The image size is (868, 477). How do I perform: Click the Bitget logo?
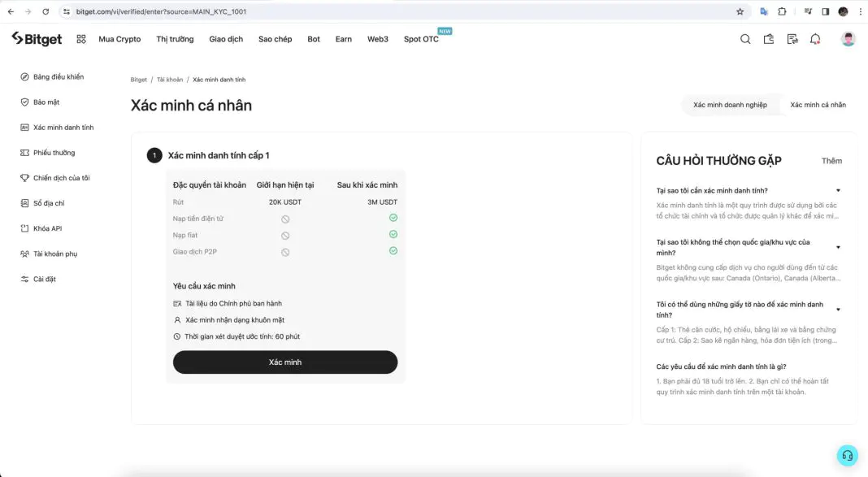point(37,39)
